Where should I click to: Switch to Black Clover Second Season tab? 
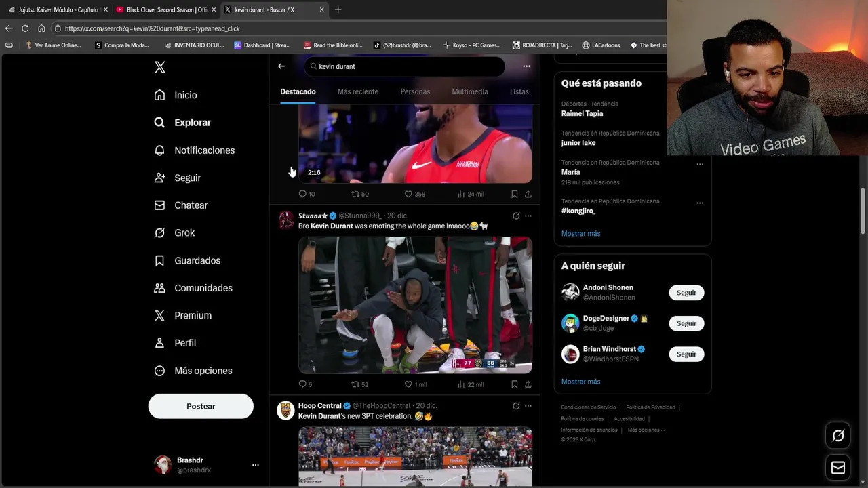[165, 9]
